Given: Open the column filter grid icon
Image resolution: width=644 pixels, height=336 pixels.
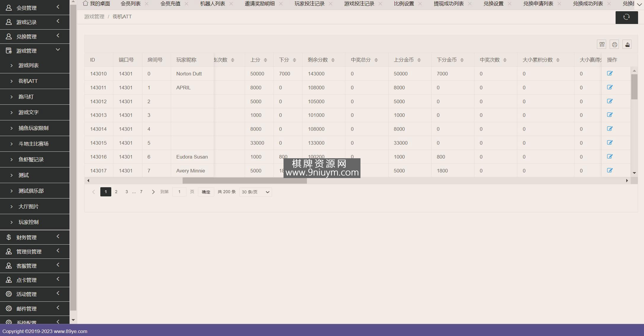Looking at the screenshot, I should click(602, 44).
